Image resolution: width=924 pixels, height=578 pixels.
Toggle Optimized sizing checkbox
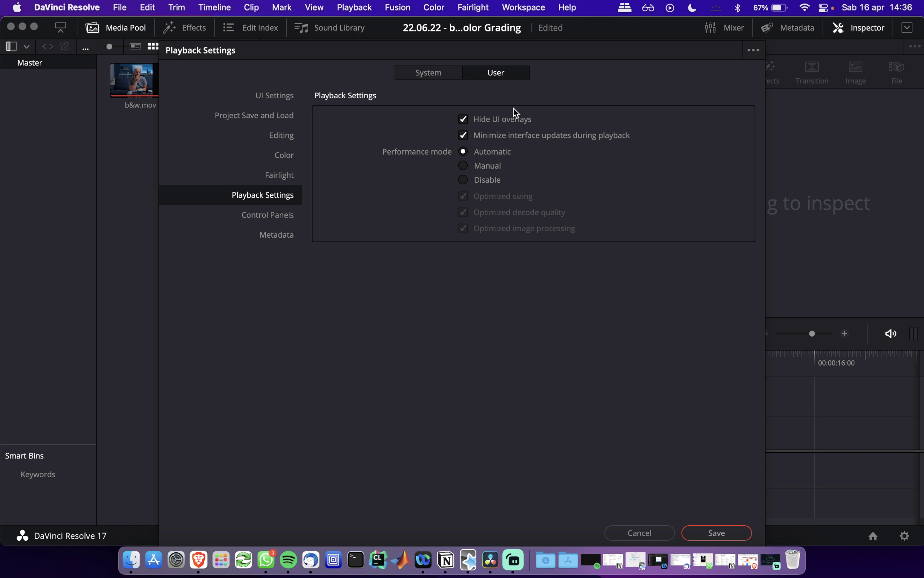[x=463, y=196]
